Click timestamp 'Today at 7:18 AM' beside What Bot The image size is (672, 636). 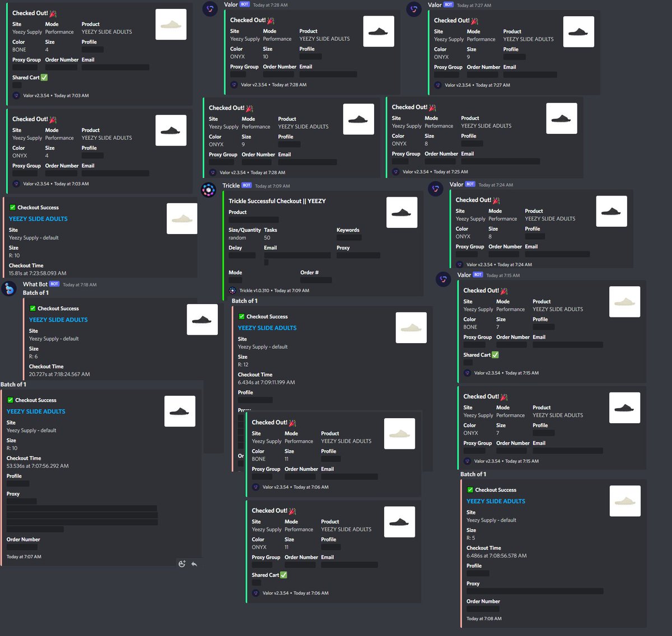(80, 285)
